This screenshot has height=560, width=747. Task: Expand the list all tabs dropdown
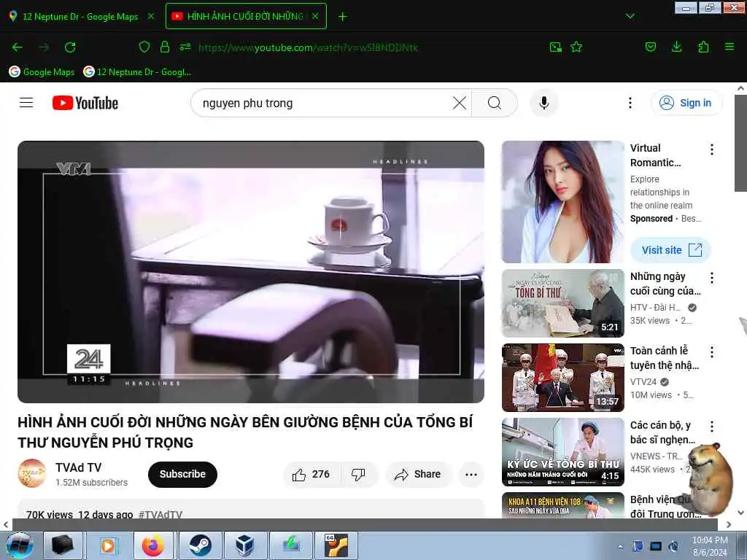630,16
